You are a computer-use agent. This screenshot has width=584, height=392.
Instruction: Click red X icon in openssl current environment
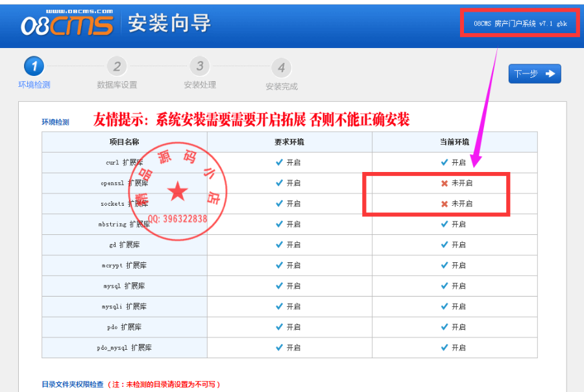click(x=444, y=183)
